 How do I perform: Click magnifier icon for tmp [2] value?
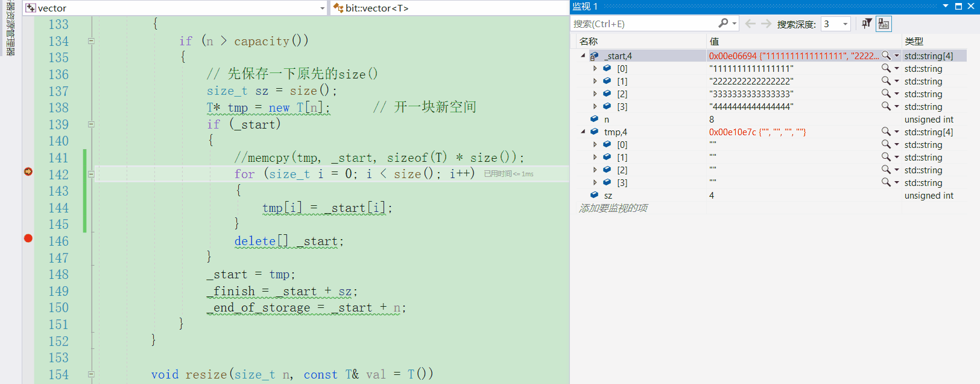[x=886, y=170]
